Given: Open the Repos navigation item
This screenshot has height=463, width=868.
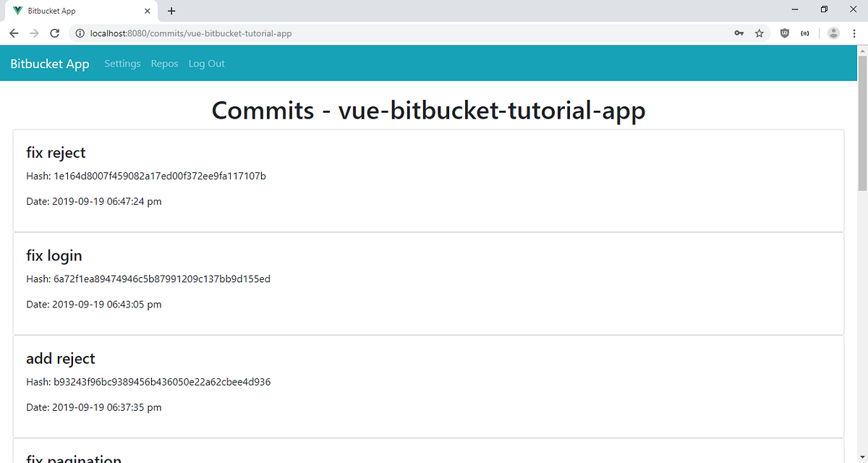Looking at the screenshot, I should pyautogui.click(x=164, y=64).
